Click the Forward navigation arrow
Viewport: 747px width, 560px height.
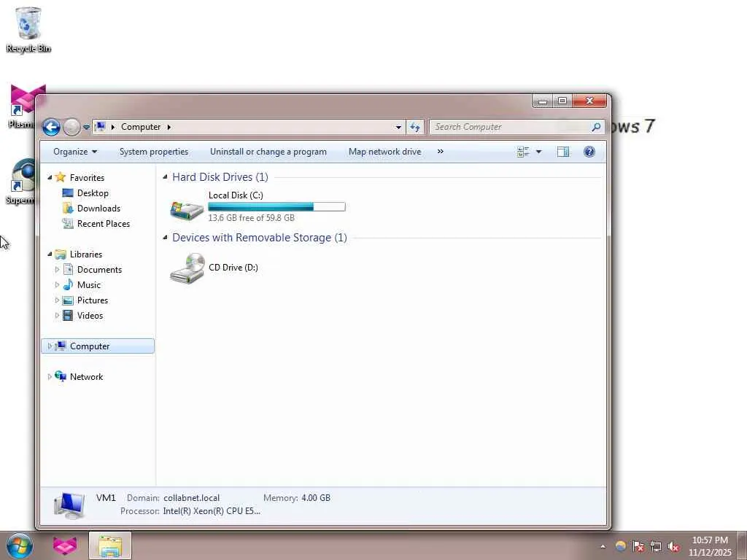pyautogui.click(x=71, y=127)
